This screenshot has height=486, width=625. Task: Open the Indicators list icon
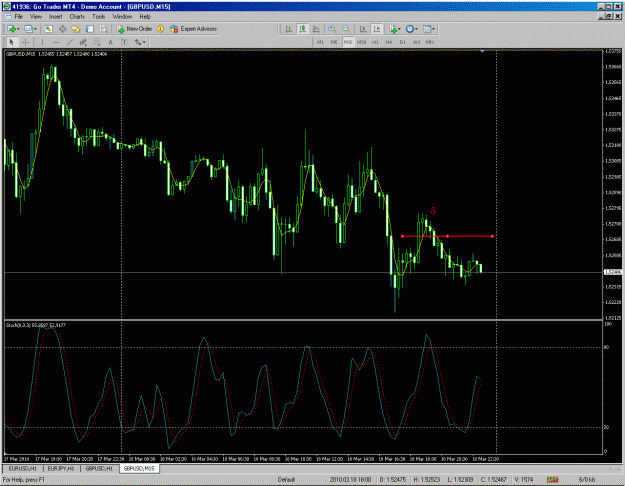pyautogui.click(x=393, y=29)
